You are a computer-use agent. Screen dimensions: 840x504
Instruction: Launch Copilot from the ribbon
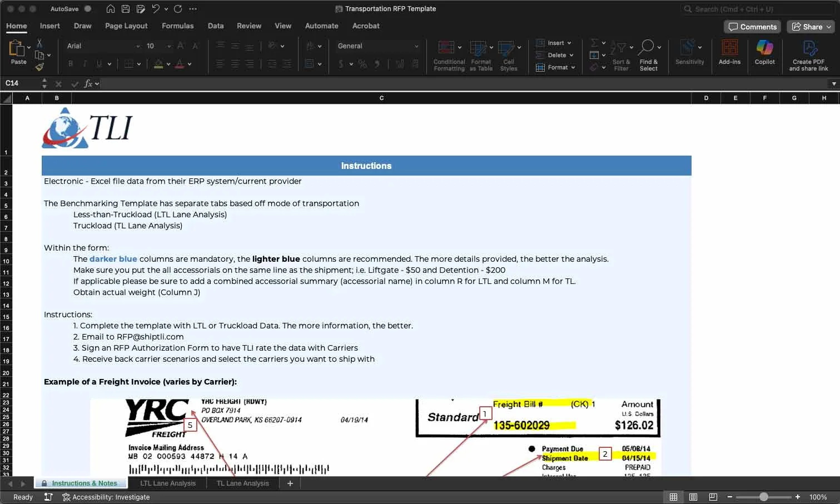tap(764, 53)
